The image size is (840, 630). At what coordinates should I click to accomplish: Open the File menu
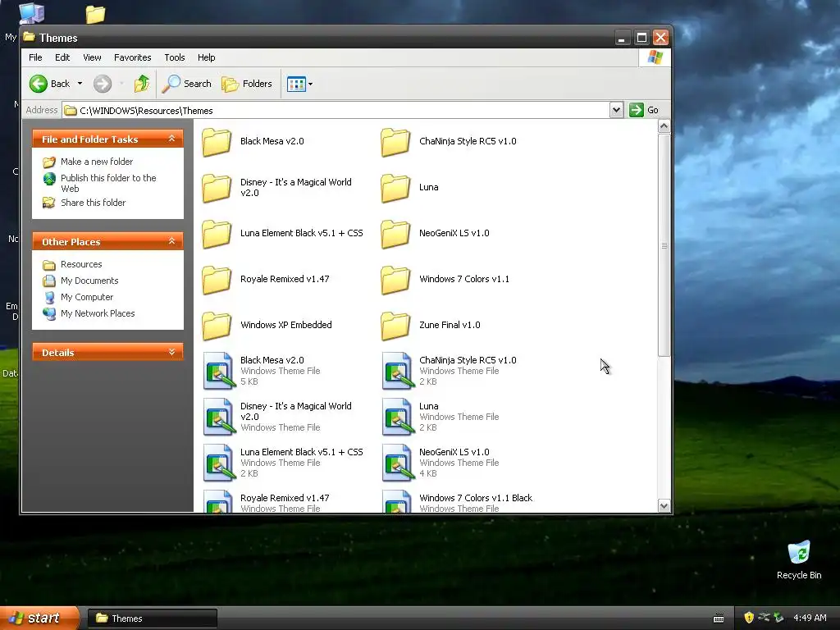point(35,57)
